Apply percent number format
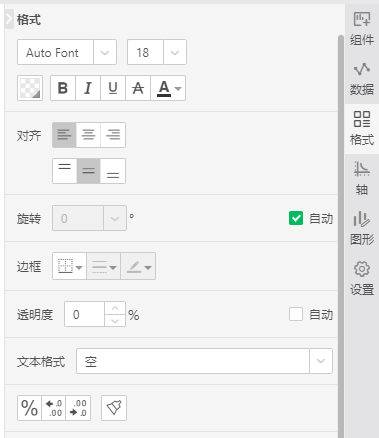Image resolution: width=379 pixels, height=438 pixels. pyautogui.click(x=29, y=408)
